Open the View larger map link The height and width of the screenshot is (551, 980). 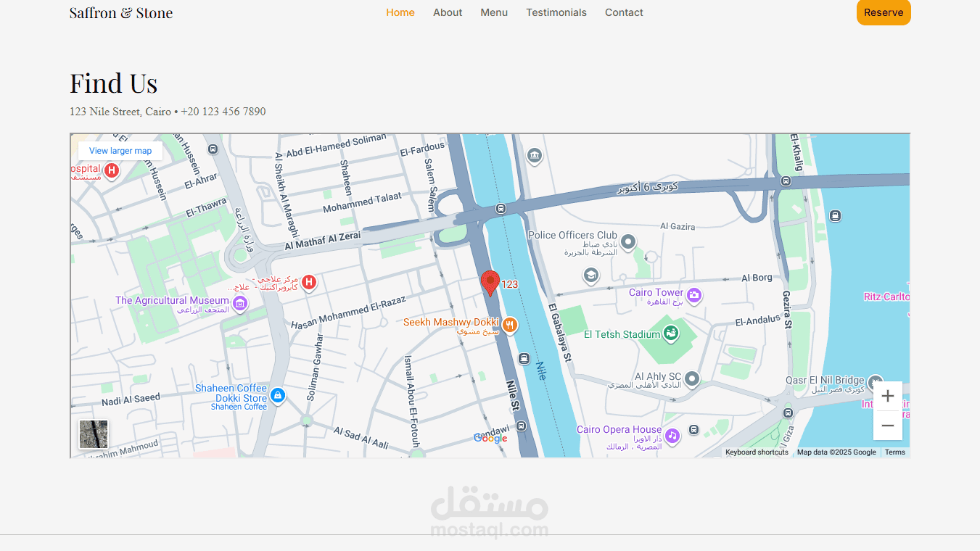pos(120,151)
